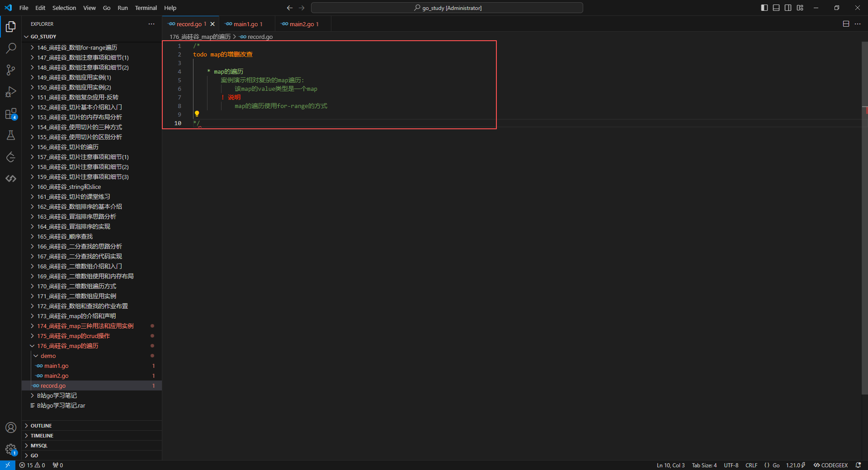The height and width of the screenshot is (470, 868).
Task: Select record.go in the explorer tree
Action: pos(92,385)
